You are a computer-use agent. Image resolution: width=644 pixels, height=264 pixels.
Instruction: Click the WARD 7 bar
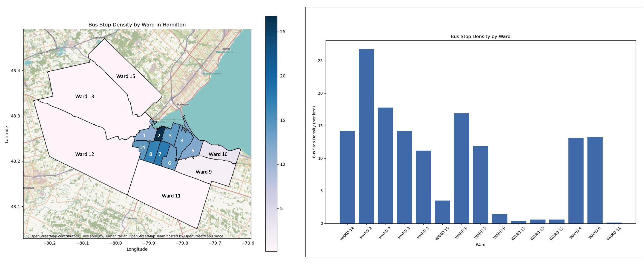(x=385, y=165)
